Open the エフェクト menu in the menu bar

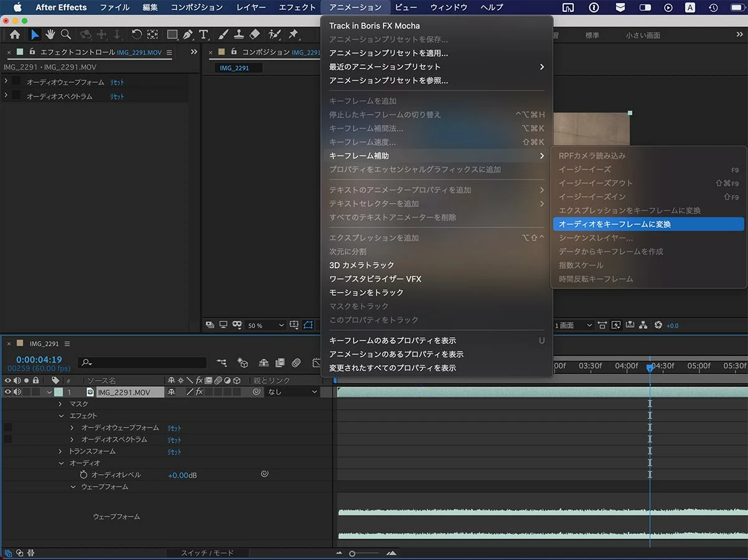[297, 7]
